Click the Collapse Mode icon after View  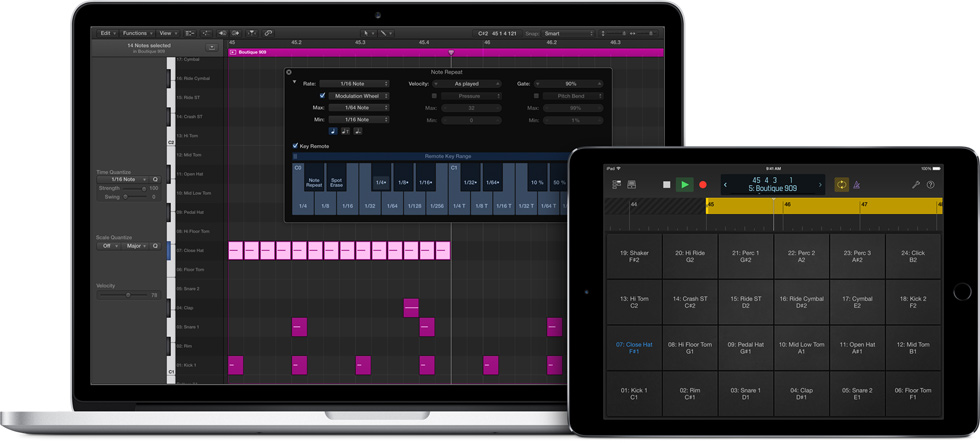click(x=190, y=33)
